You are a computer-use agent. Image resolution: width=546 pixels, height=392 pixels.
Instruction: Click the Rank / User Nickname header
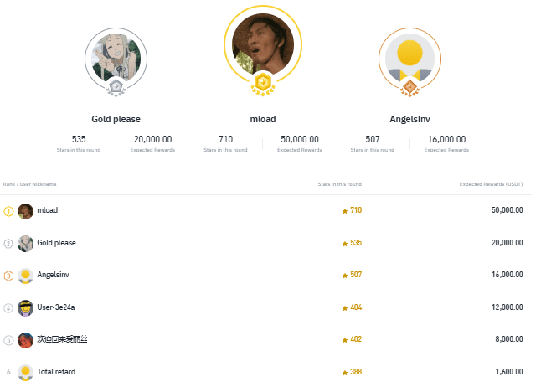(30, 183)
